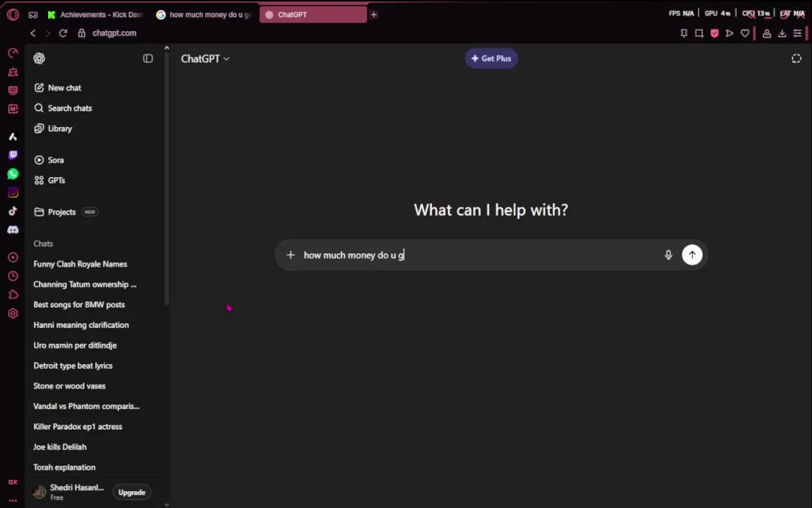Open chat 'Detroit type beat lyrics'
The image size is (812, 508).
click(73, 365)
